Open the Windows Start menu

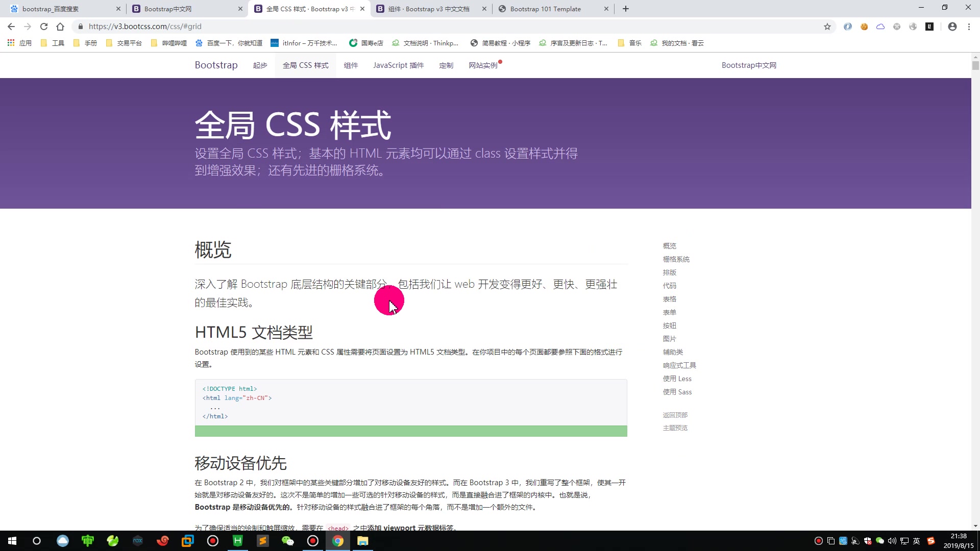12,541
